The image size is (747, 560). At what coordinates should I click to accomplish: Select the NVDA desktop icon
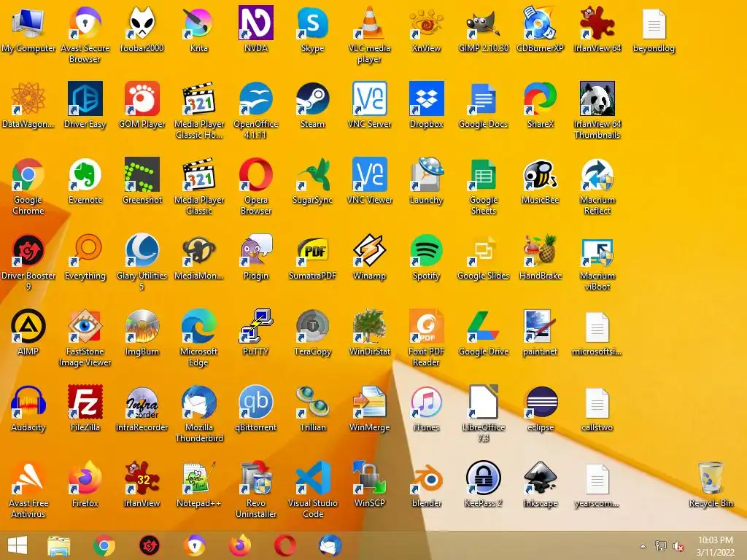(x=256, y=23)
